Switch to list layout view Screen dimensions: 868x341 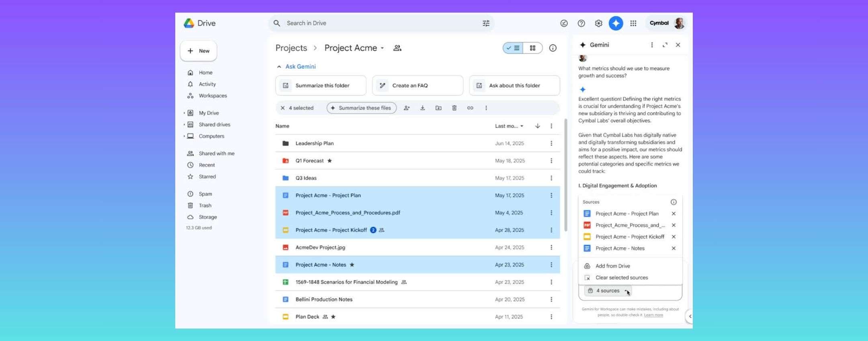tap(513, 48)
